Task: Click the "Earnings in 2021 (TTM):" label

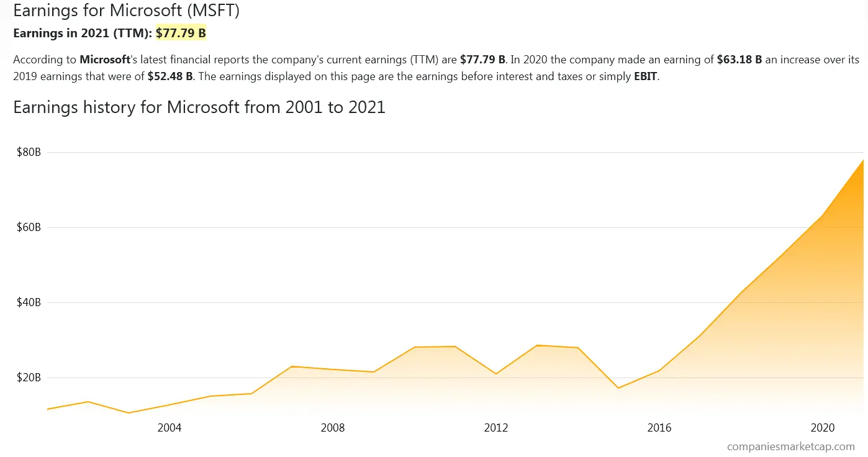Action: tap(83, 34)
